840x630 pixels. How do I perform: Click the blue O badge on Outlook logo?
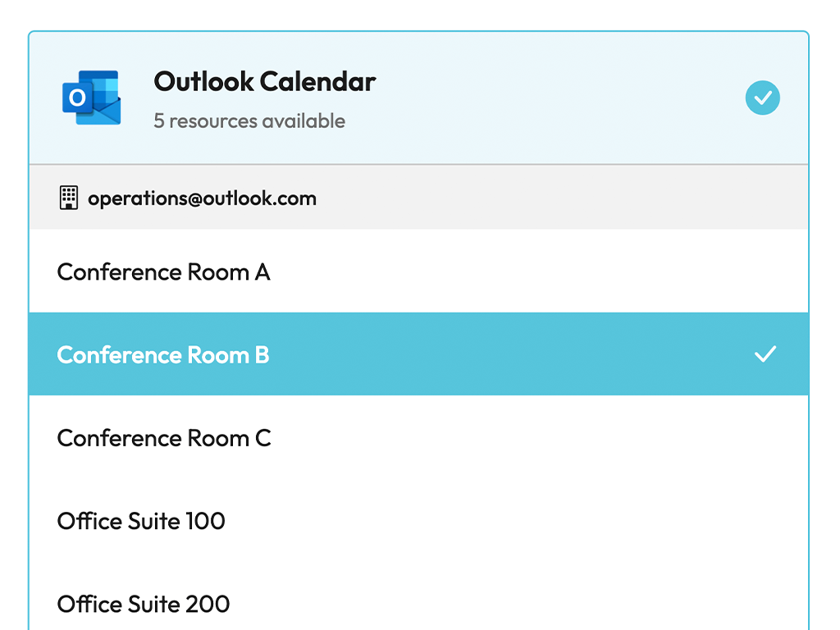78,98
